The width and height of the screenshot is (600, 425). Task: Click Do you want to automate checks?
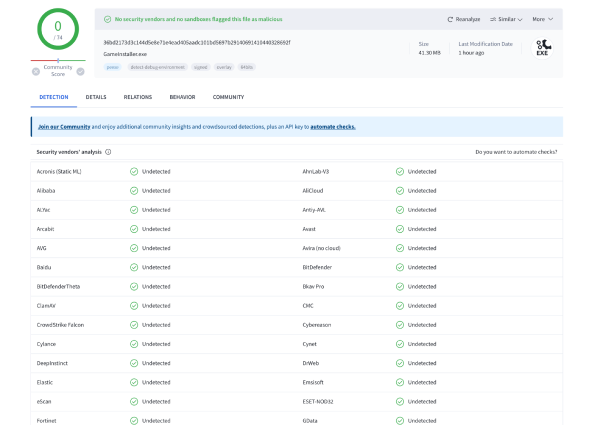(516, 152)
